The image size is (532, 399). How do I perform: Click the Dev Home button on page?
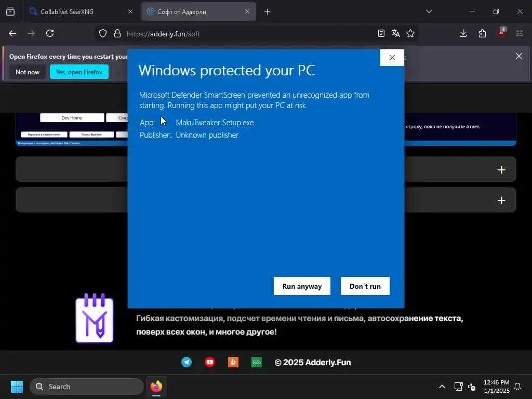pos(72,118)
